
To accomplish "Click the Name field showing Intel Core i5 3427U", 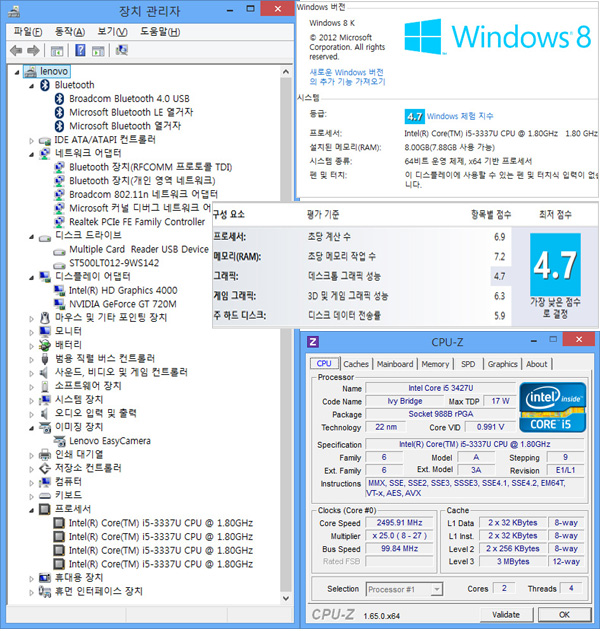I will coord(440,388).
